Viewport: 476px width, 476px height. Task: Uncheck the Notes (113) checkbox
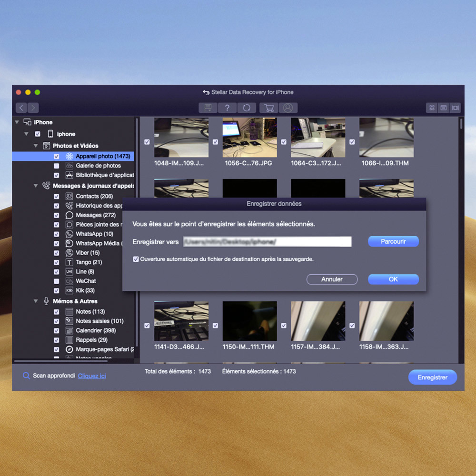tap(57, 312)
